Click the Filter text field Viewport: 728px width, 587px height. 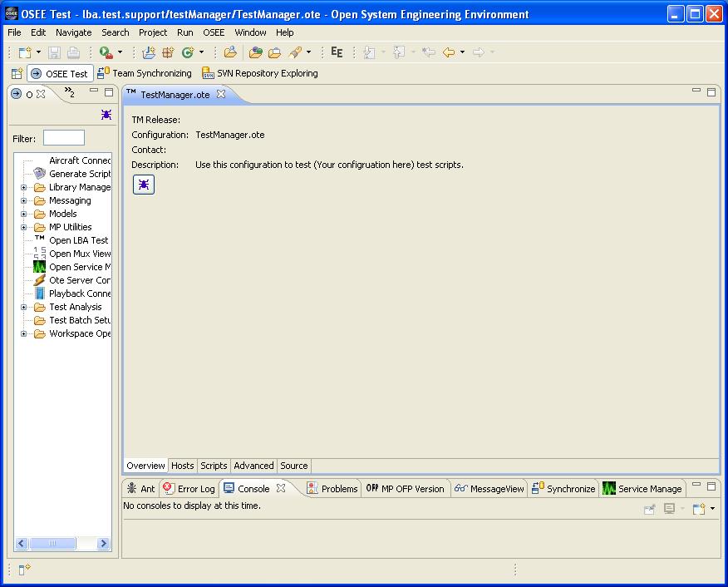coord(64,138)
